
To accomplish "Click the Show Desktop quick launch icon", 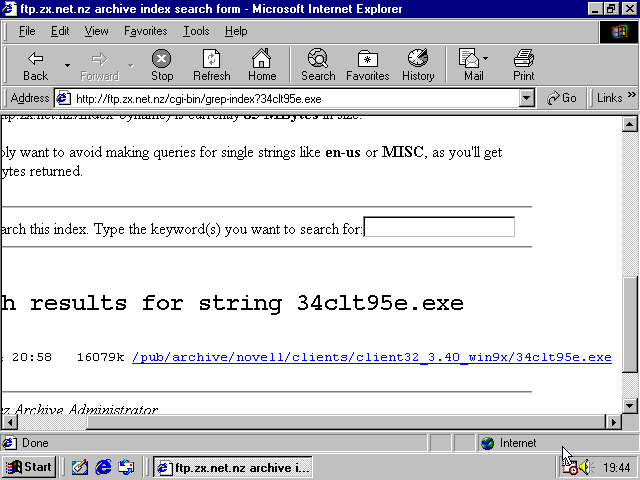I will tap(80, 467).
